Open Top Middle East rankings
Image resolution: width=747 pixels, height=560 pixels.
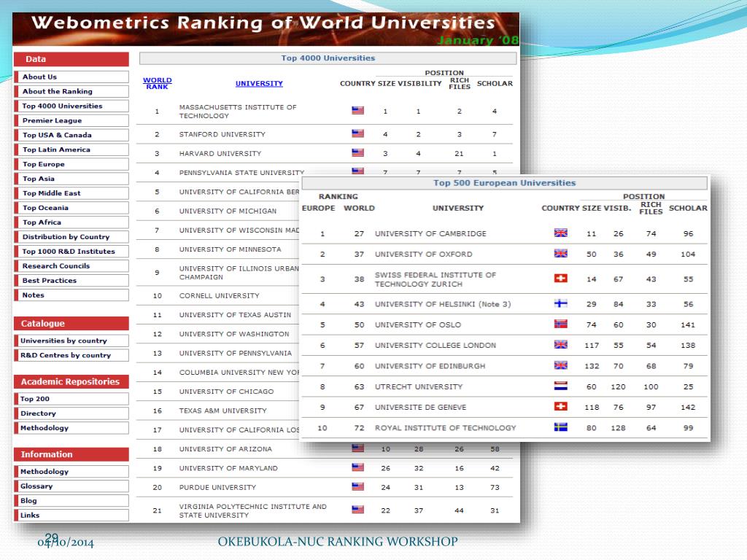(71, 192)
